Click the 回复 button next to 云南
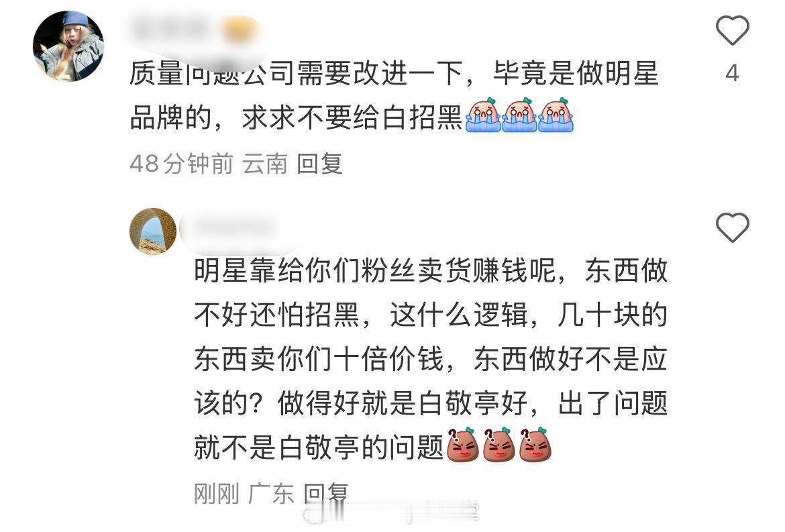The width and height of the screenshot is (785, 532). click(x=319, y=164)
